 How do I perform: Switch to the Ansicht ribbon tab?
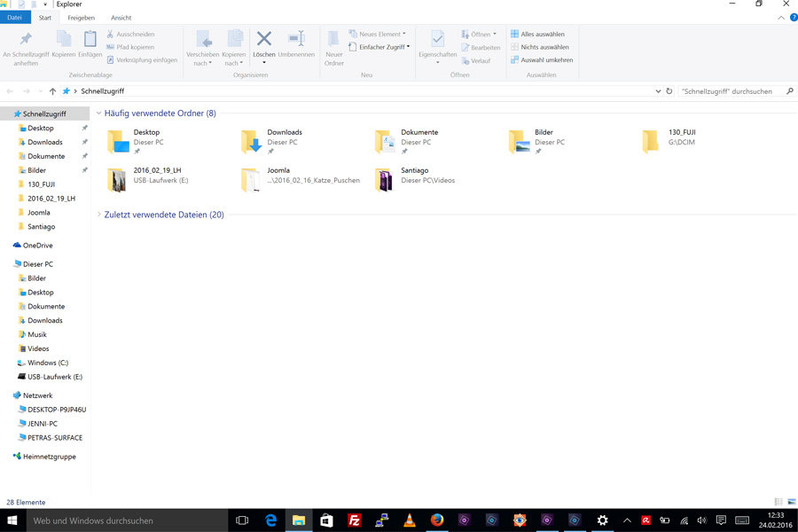[x=121, y=18]
